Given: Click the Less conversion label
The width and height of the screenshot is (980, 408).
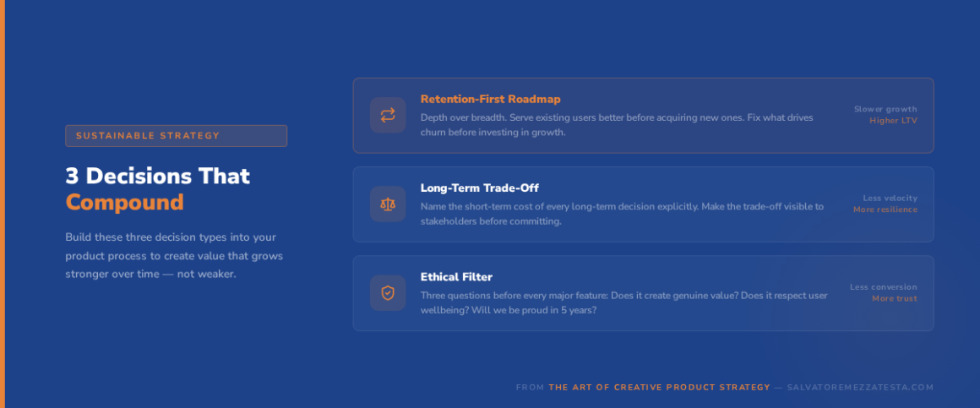Looking at the screenshot, I should coord(883,287).
